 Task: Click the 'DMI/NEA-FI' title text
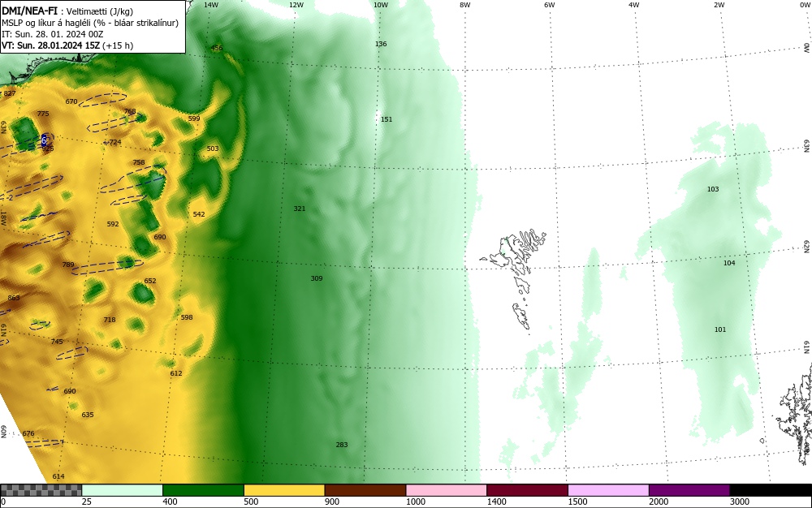[29, 11]
